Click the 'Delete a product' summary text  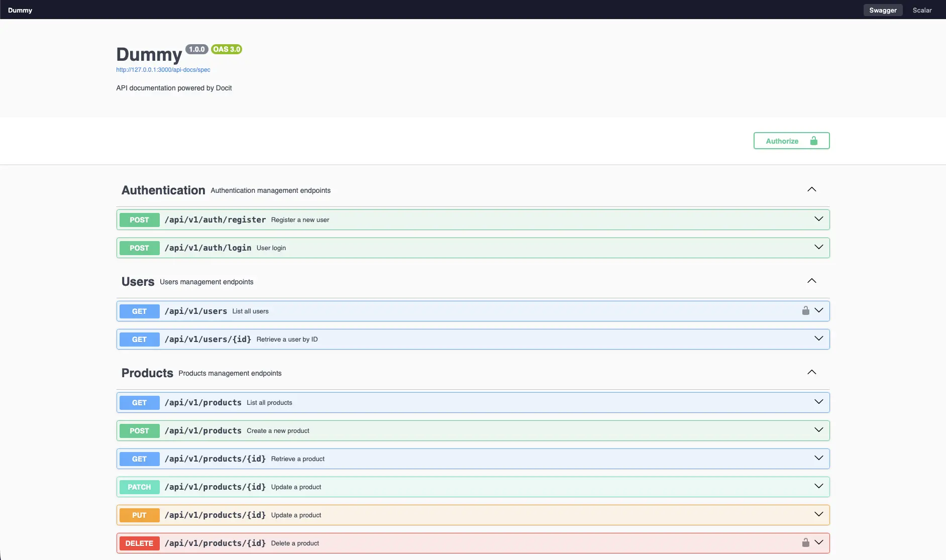pos(295,543)
